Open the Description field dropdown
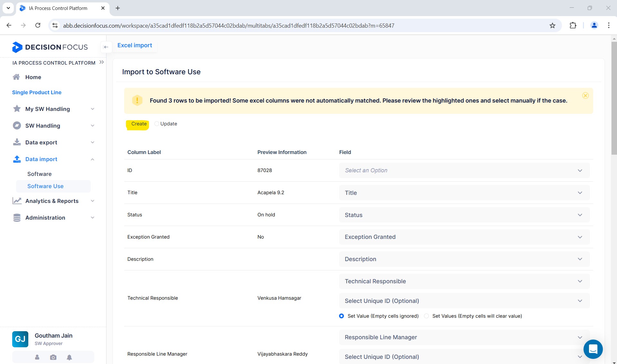 pyautogui.click(x=464, y=259)
